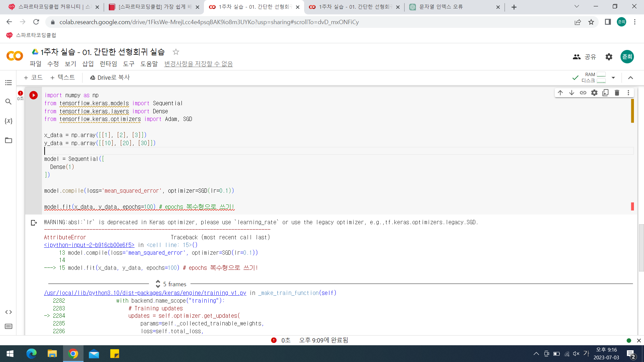
Task: Add a code cell
Action: click(x=33, y=77)
